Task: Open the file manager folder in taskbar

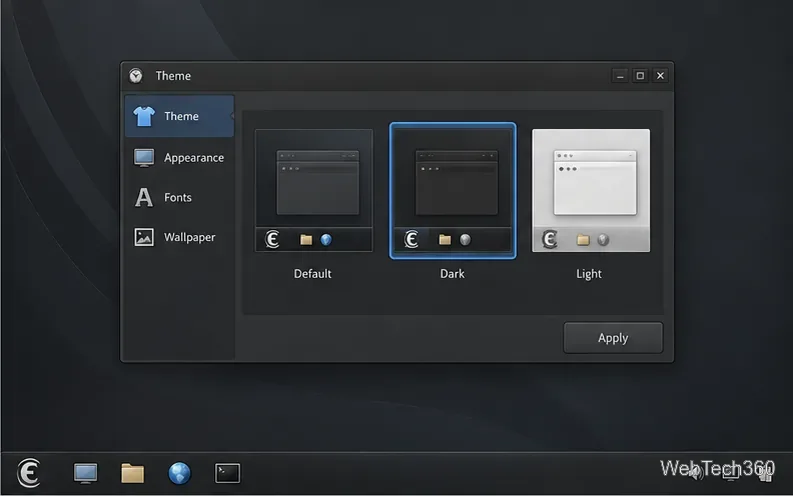Action: click(x=133, y=473)
